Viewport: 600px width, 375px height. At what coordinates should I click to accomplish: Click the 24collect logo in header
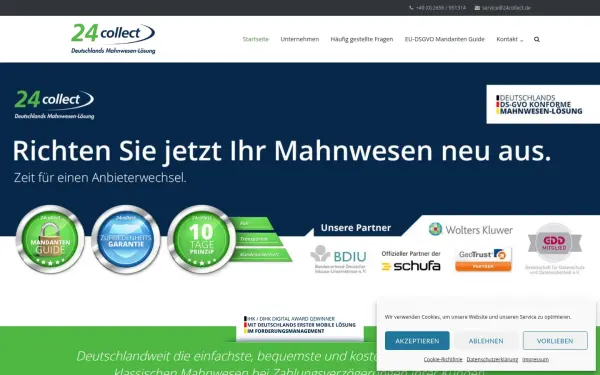pyautogui.click(x=113, y=39)
